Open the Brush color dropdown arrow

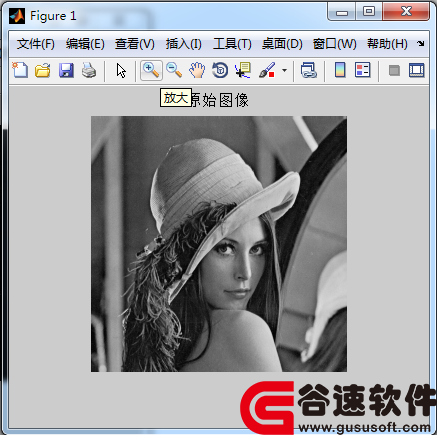[x=284, y=70]
